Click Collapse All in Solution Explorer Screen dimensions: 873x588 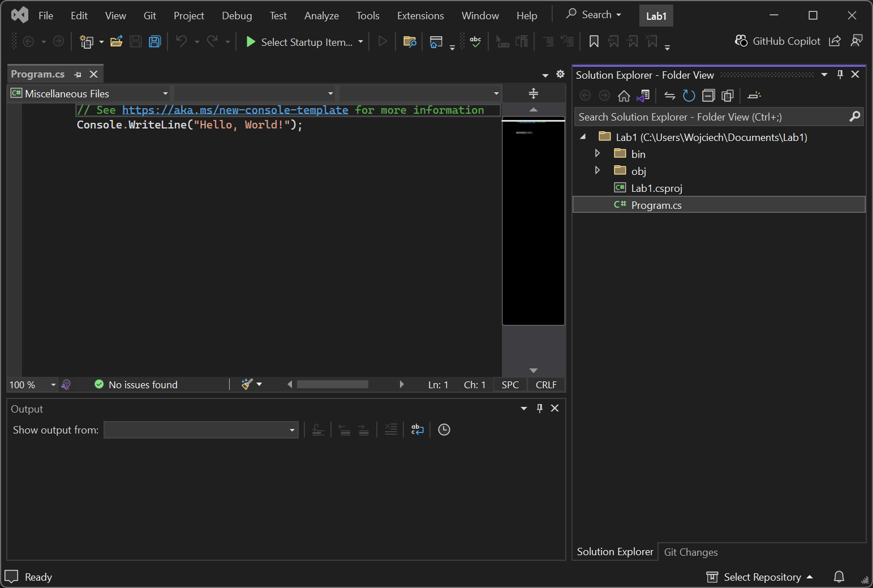(x=708, y=96)
